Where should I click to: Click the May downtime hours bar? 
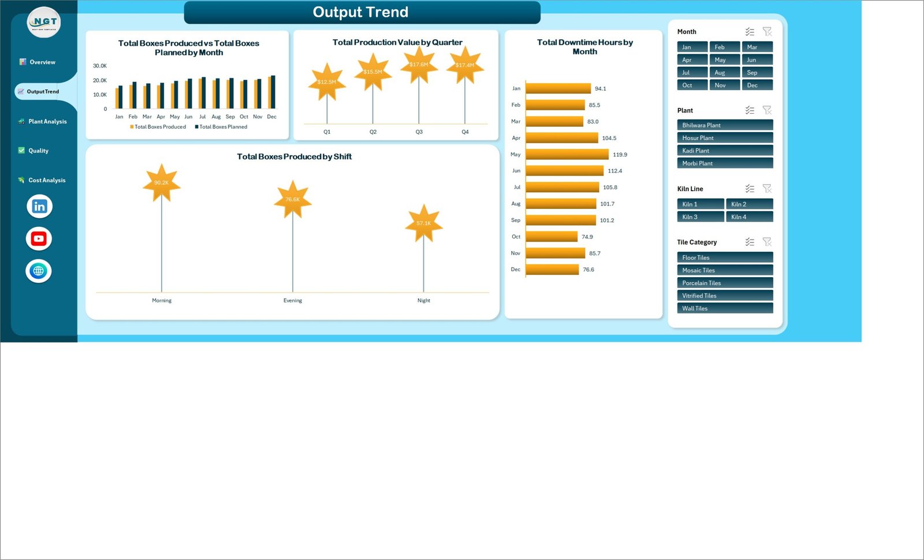567,155
